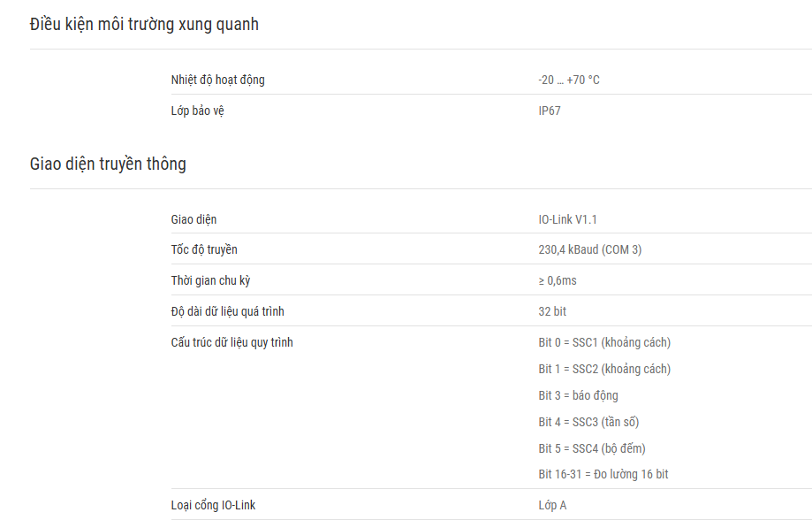812x520 pixels.
Task: Click the 'IO-Link V1.1' value
Action: click(567, 220)
